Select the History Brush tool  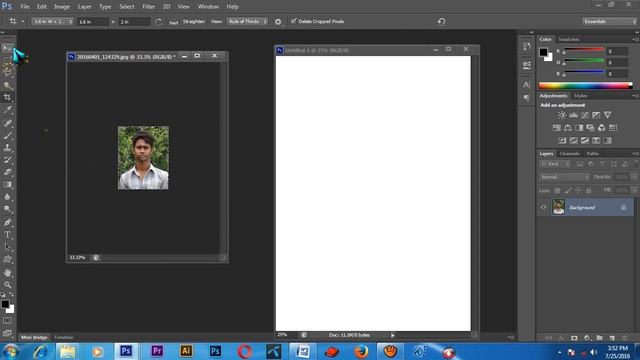pos(7,160)
